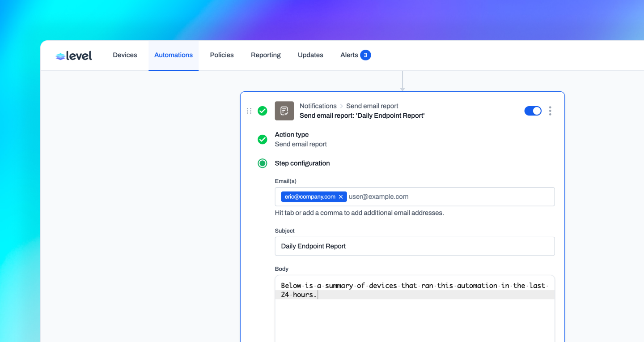Click the Alerts count badge showing 3
Screen dimensions: 644x342
365,55
